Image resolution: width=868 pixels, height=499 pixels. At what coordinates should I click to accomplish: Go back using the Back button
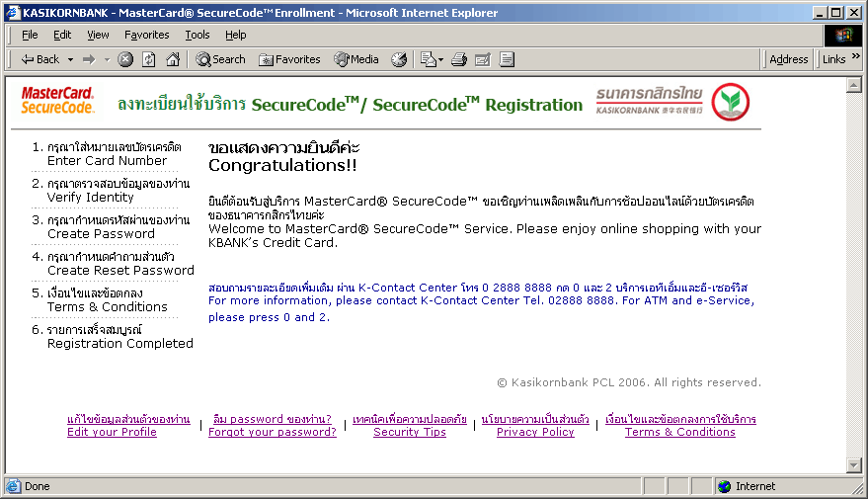39,59
